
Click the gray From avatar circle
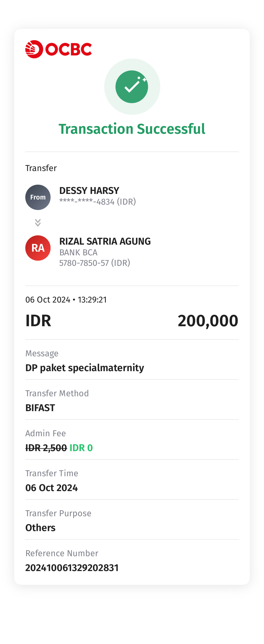coord(38,197)
